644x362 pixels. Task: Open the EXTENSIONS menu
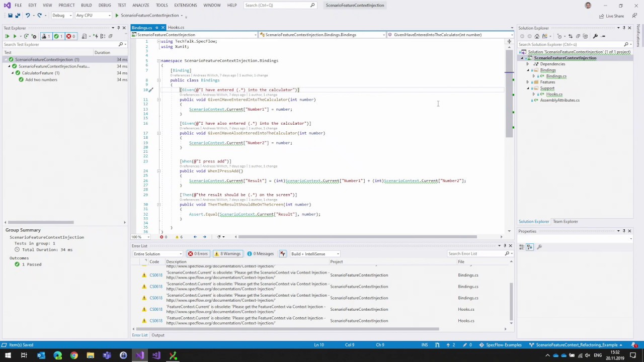click(x=185, y=5)
